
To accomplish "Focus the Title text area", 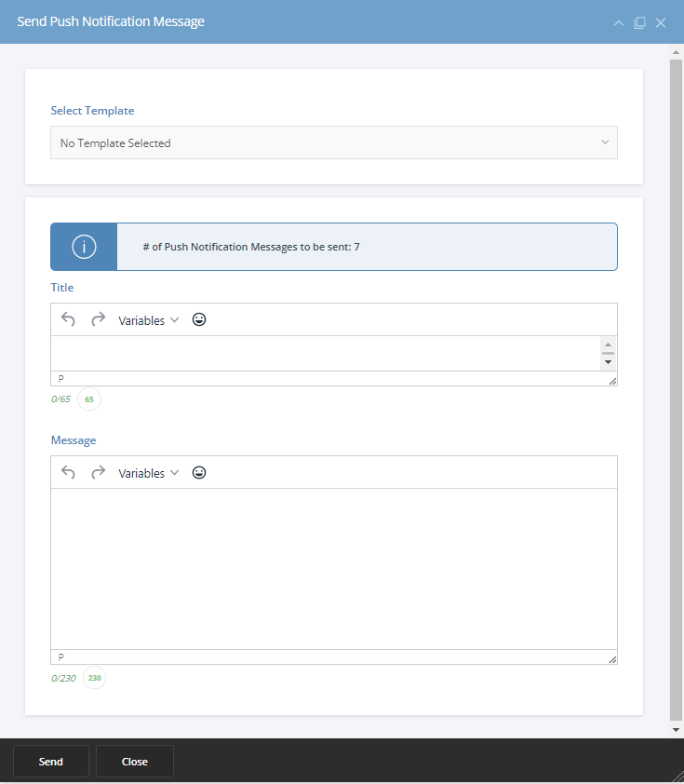I will [326, 353].
